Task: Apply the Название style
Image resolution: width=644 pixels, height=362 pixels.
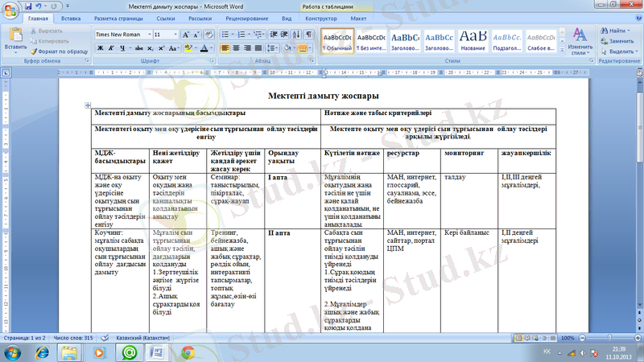Action: point(473,40)
